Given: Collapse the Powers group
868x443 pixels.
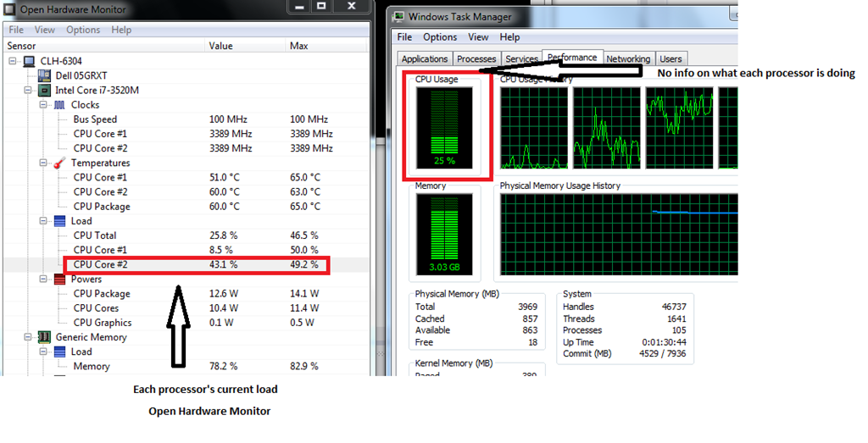Looking at the screenshot, I should 43,279.
